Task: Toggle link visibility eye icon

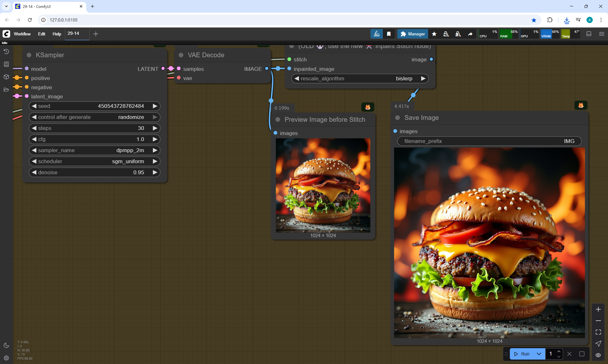Action: (598, 355)
